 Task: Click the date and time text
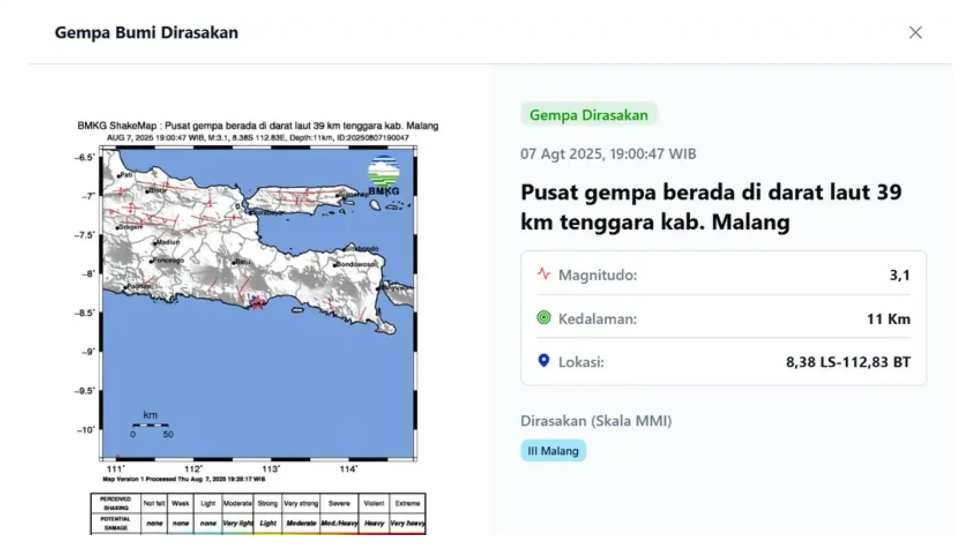click(x=608, y=153)
